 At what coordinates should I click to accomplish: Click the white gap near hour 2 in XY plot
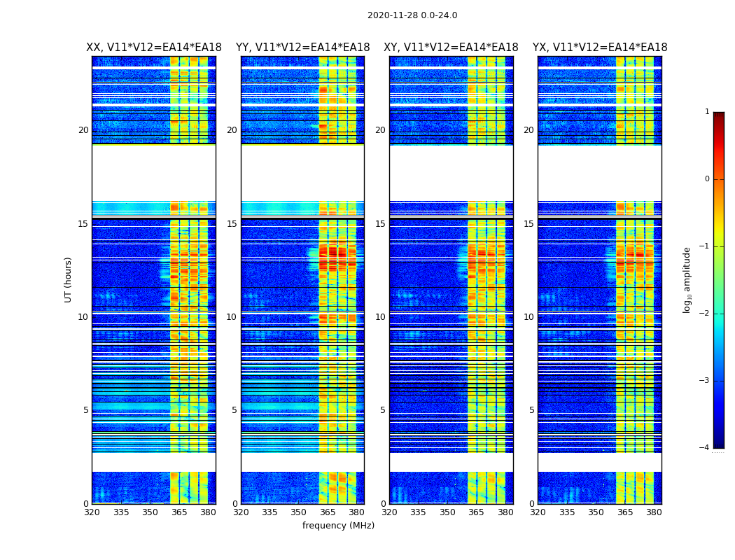pyautogui.click(x=451, y=462)
